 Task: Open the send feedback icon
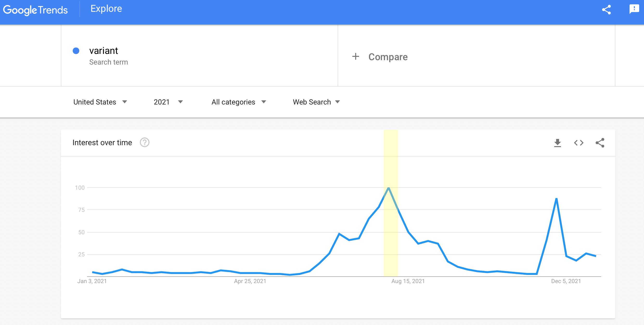tap(634, 9)
